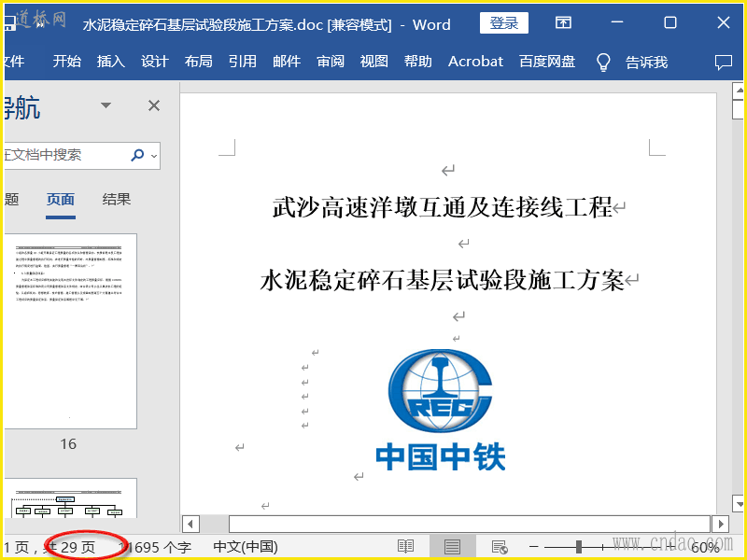Open the 设计 ribbon tab
747x560 pixels.
(155, 62)
